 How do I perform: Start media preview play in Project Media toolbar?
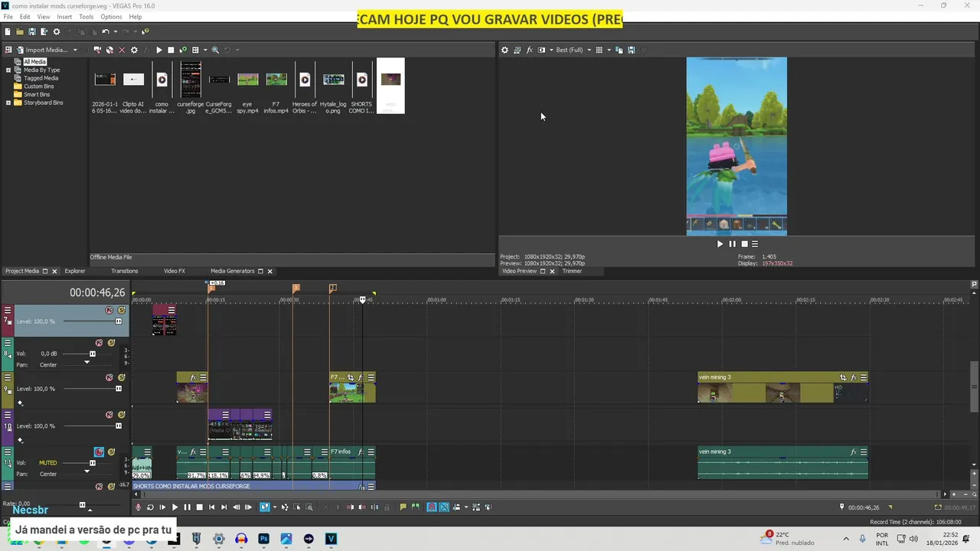158,50
